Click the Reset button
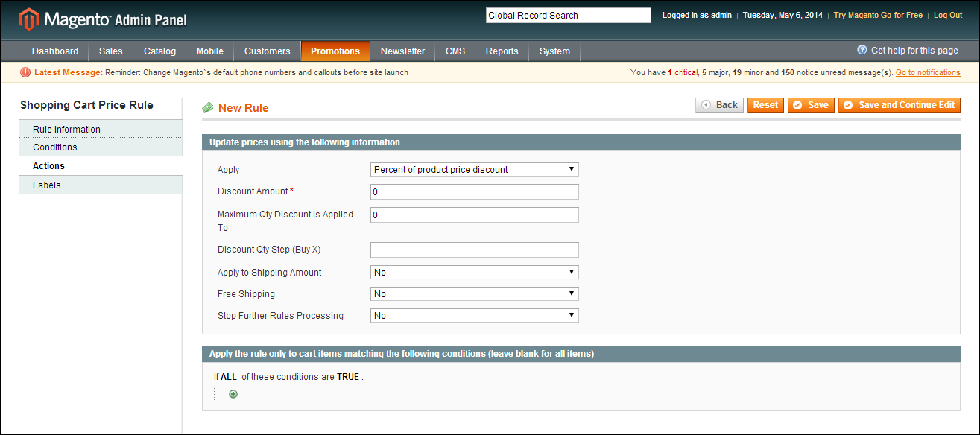This screenshot has width=980, height=435. 765,105
